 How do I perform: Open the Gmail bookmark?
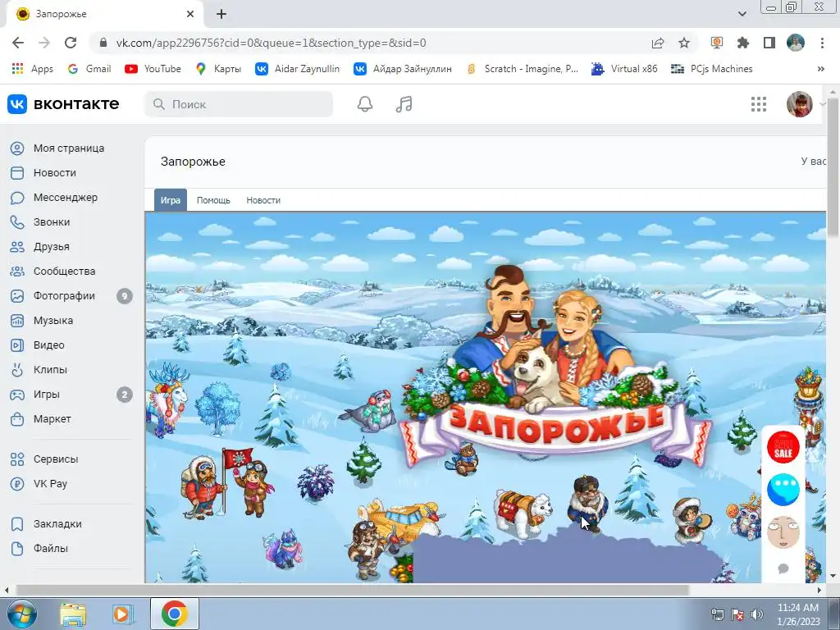point(89,69)
